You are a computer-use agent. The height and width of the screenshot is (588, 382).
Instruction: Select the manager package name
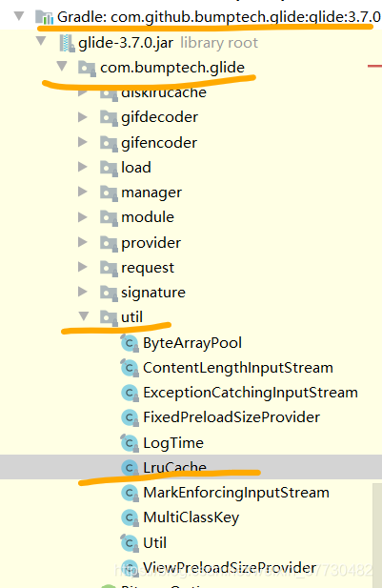pyautogui.click(x=151, y=193)
